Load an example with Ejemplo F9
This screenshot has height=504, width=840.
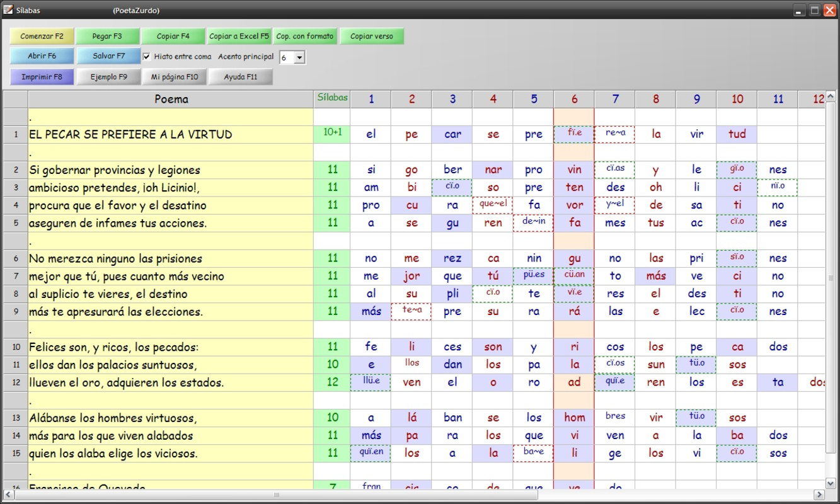pyautogui.click(x=108, y=77)
